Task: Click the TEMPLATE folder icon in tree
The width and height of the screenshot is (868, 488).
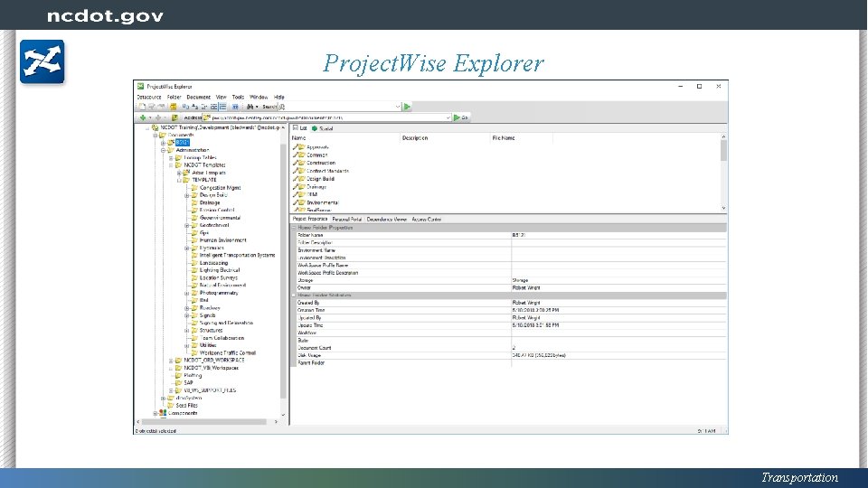Action: 186,180
